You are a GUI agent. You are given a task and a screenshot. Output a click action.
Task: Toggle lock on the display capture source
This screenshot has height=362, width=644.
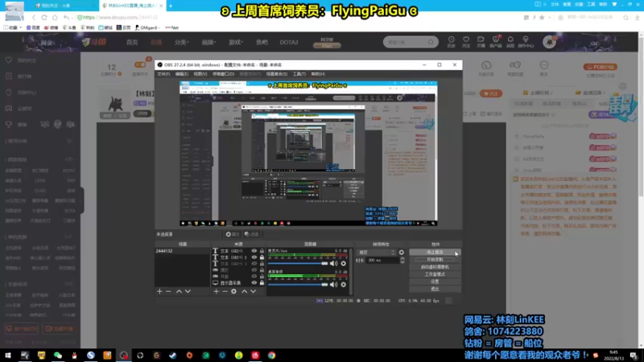coord(262,283)
